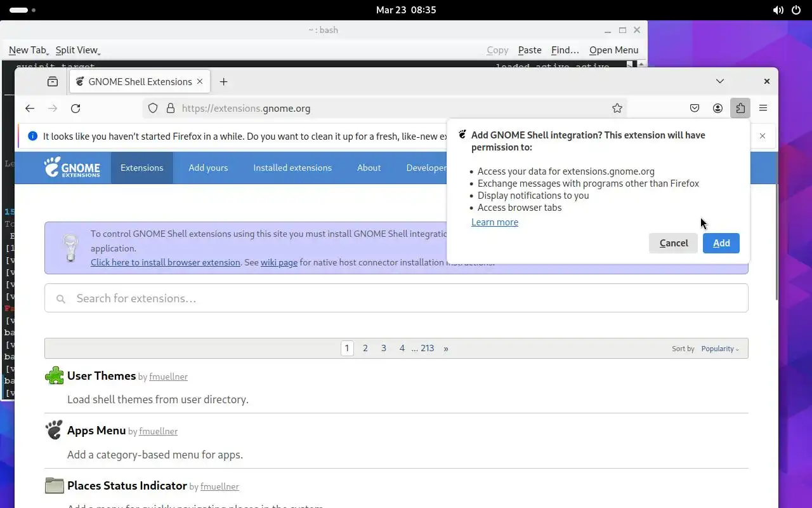The image size is (812, 508).
Task: Select current page 1 in pagination
Action: [x=347, y=349]
